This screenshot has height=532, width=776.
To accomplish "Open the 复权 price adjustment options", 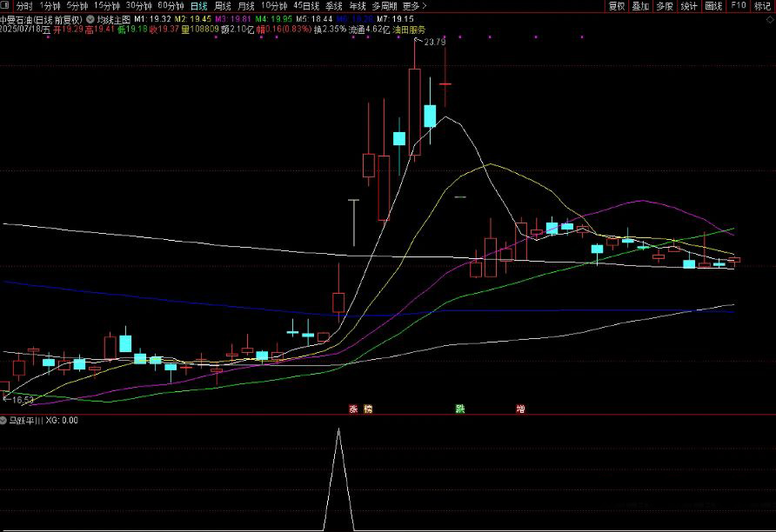I will point(617,5).
